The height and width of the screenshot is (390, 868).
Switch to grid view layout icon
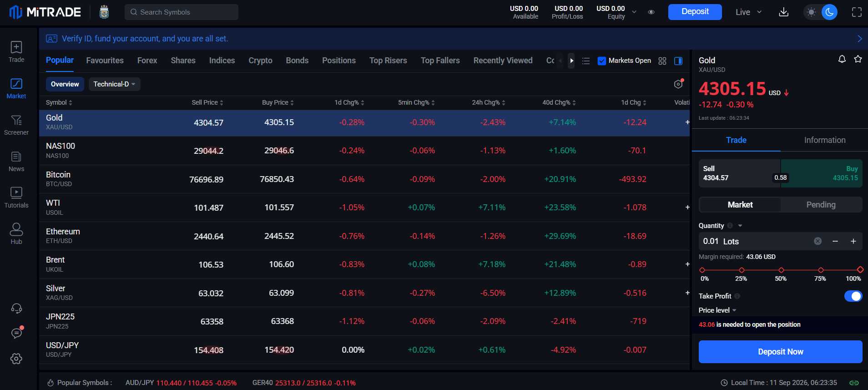[662, 61]
